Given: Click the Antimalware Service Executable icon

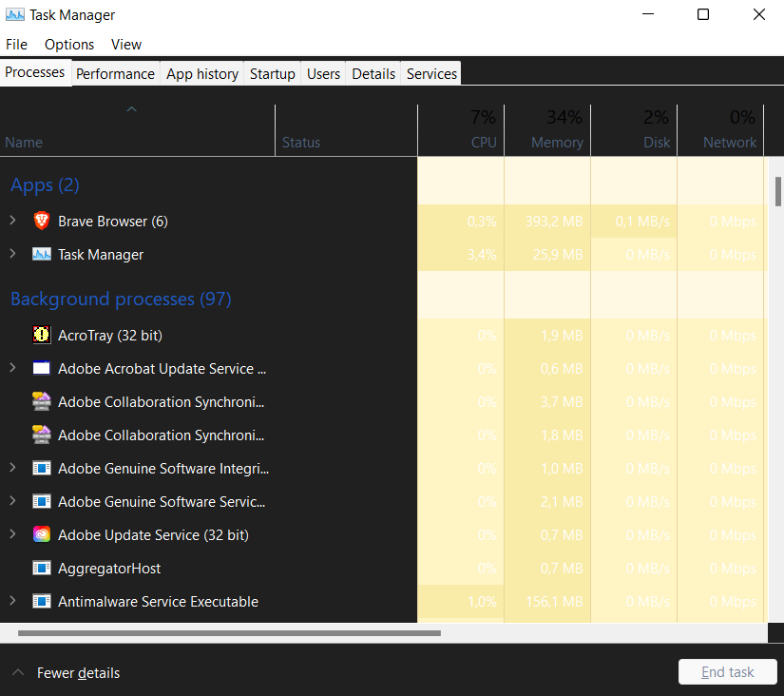Looking at the screenshot, I should point(42,601).
